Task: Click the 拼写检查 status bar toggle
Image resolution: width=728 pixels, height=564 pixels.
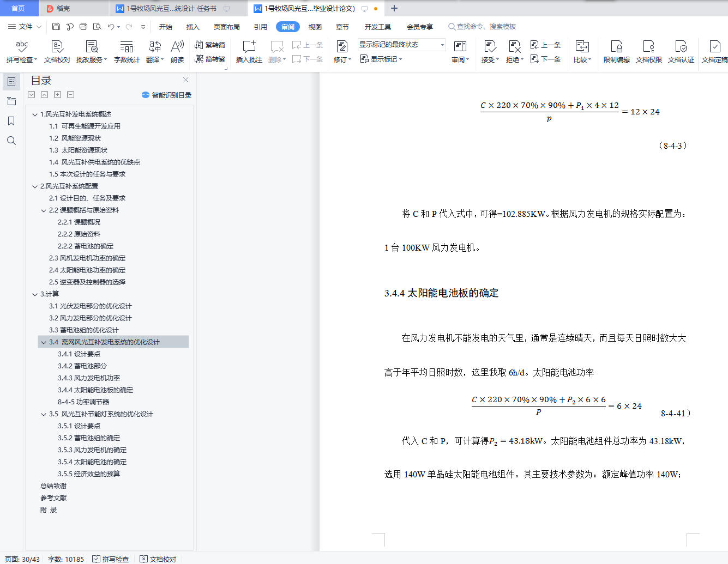Action: [111, 559]
